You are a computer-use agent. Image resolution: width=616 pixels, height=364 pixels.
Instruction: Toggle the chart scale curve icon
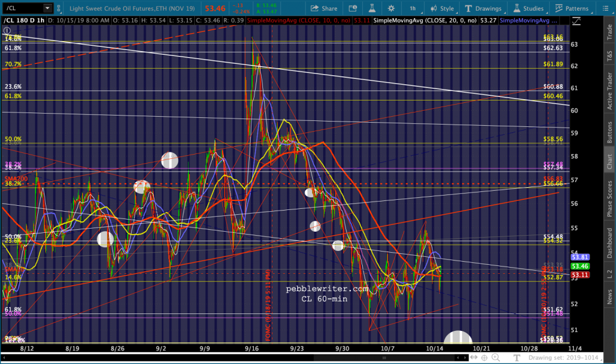coord(576,21)
